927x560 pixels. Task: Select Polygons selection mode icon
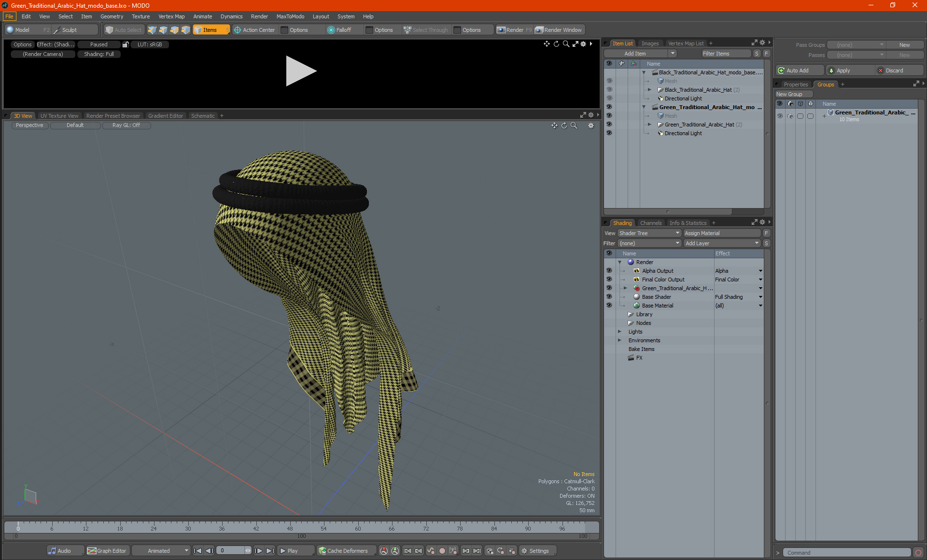[x=174, y=30]
